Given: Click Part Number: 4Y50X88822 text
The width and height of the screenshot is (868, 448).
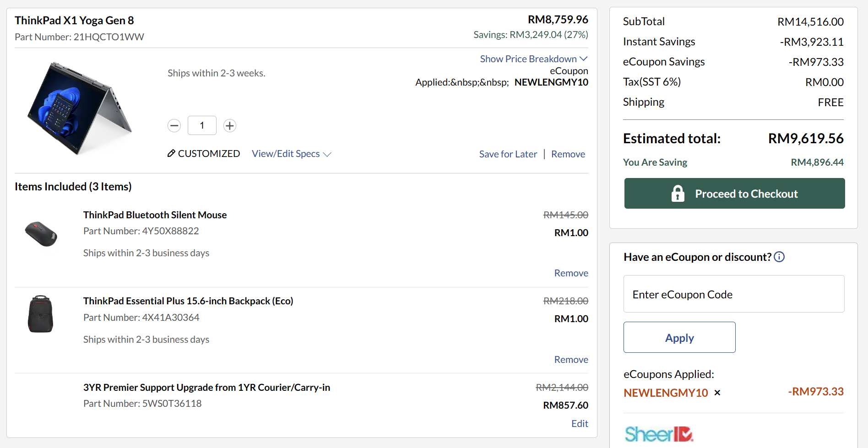Looking at the screenshot, I should click(141, 231).
